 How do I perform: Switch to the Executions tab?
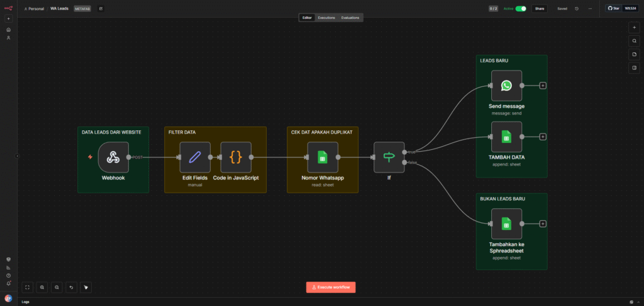(x=326, y=18)
